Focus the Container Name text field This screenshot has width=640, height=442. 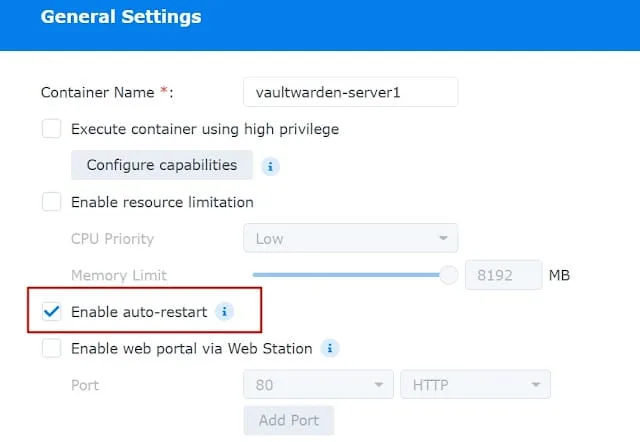click(351, 92)
